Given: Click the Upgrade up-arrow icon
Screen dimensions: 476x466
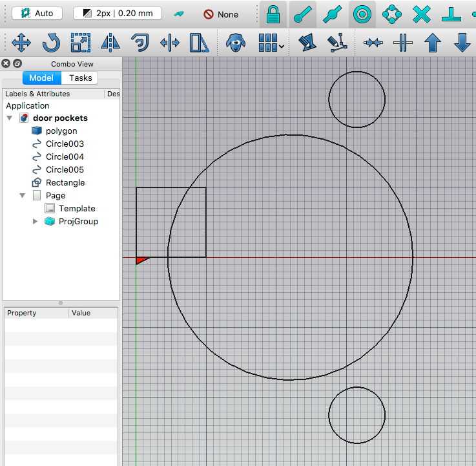Looking at the screenshot, I should point(433,43).
